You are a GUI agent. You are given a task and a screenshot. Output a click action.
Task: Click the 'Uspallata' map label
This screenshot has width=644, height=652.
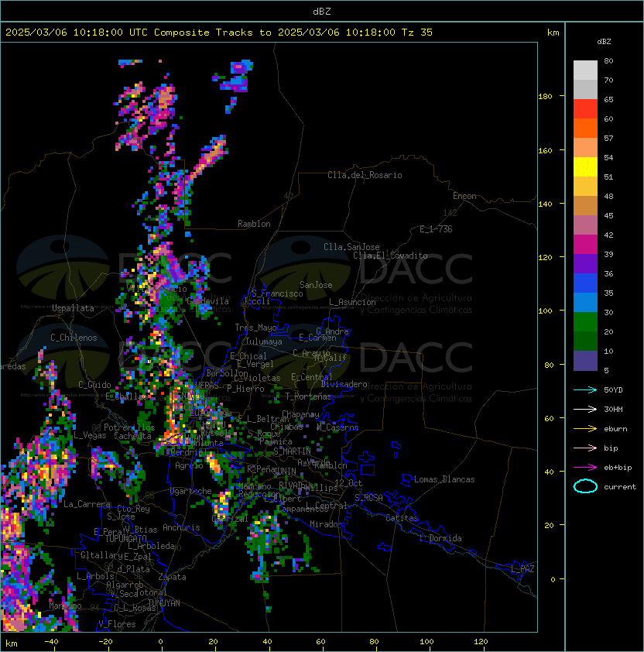click(73, 308)
